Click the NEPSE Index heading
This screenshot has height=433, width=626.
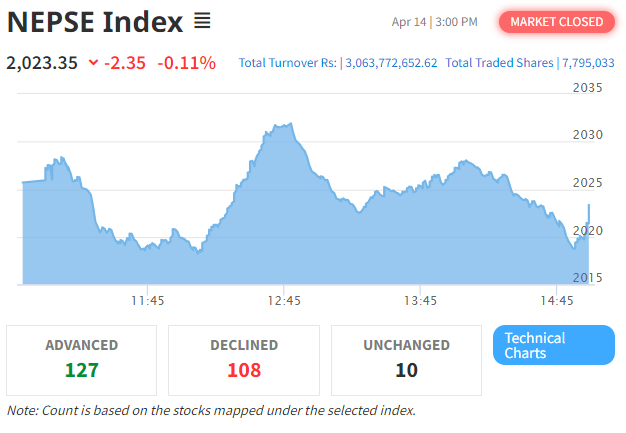pyautogui.click(x=95, y=21)
